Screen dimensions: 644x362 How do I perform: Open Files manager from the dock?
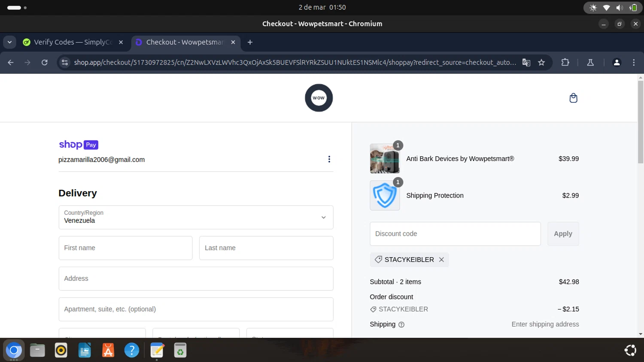point(37,350)
